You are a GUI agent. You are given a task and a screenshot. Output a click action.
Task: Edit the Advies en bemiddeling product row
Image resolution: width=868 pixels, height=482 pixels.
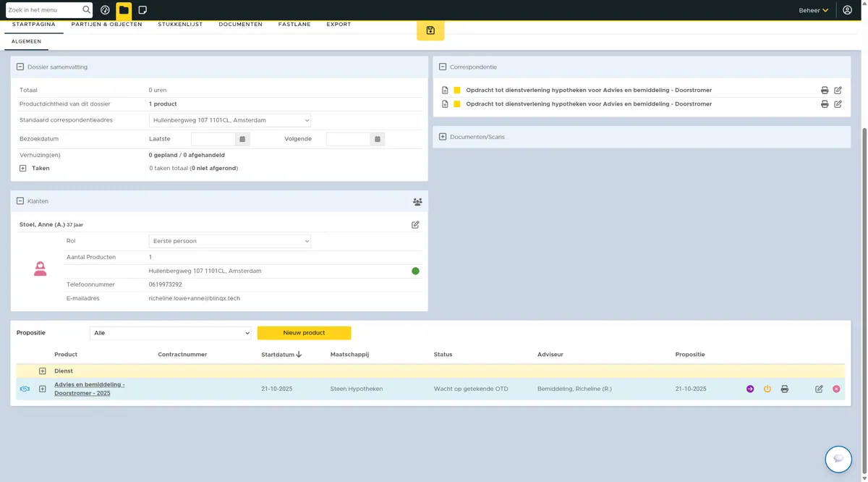click(x=819, y=389)
